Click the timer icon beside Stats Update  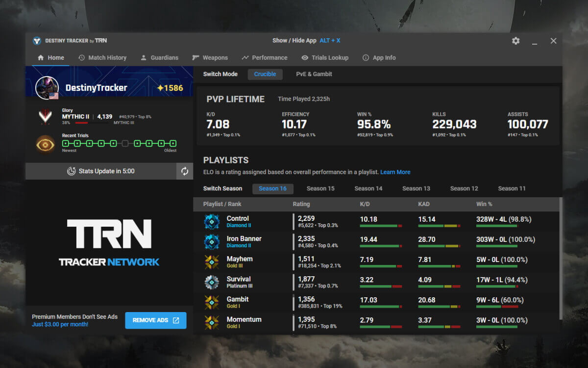coord(71,171)
